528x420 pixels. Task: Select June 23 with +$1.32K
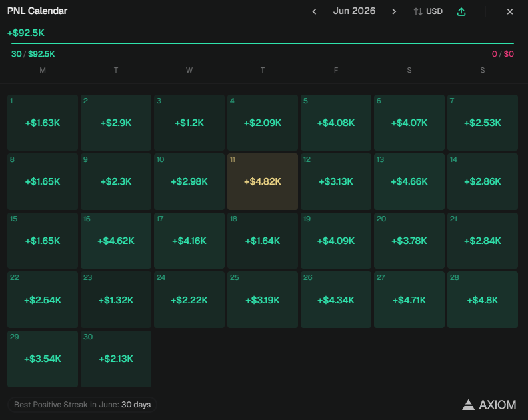(116, 300)
